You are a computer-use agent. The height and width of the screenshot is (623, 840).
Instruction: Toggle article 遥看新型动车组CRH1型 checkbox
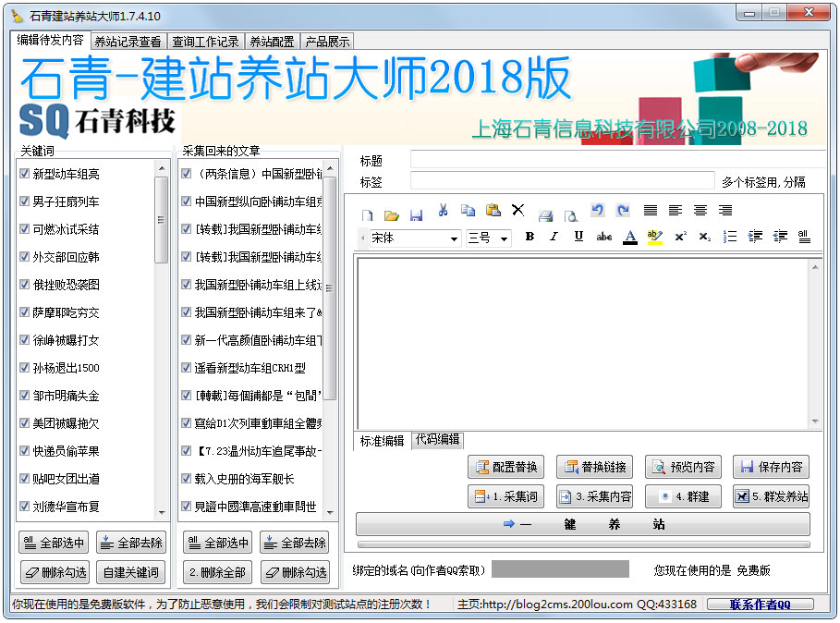(x=186, y=367)
